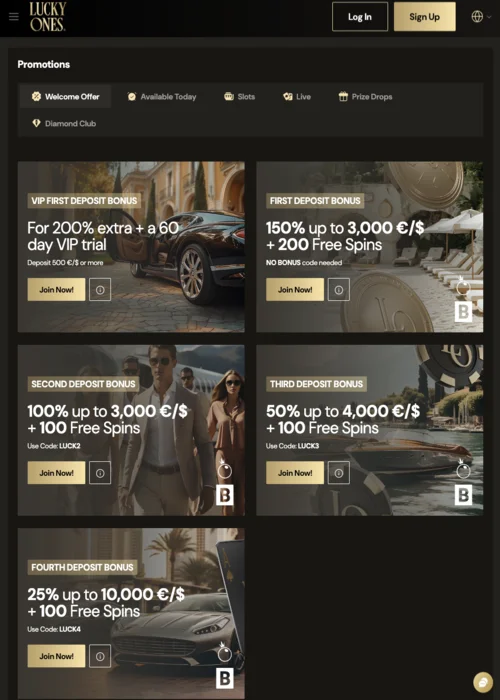Image resolution: width=500 pixels, height=700 pixels.
Task: Show info for Third Deposit Bonus
Action: [339, 473]
